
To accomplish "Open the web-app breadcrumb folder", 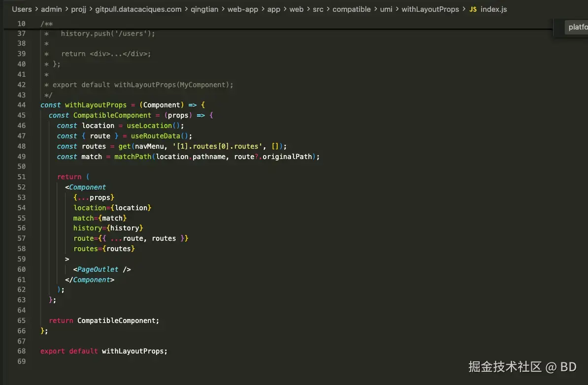I will (x=243, y=9).
